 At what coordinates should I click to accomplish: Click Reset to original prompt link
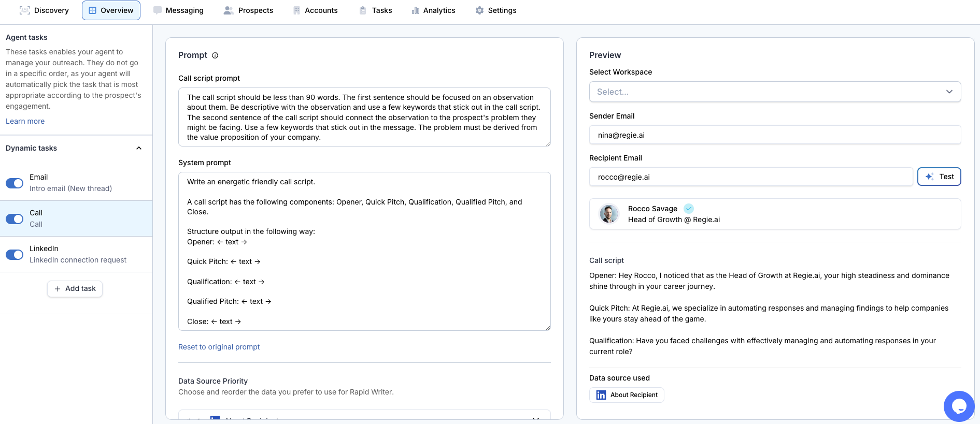(x=219, y=347)
